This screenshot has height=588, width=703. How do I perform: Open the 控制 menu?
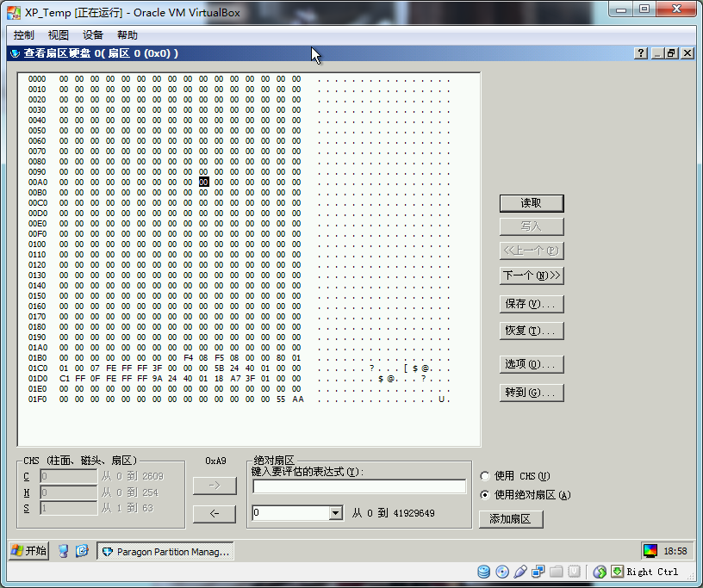pyautogui.click(x=23, y=35)
